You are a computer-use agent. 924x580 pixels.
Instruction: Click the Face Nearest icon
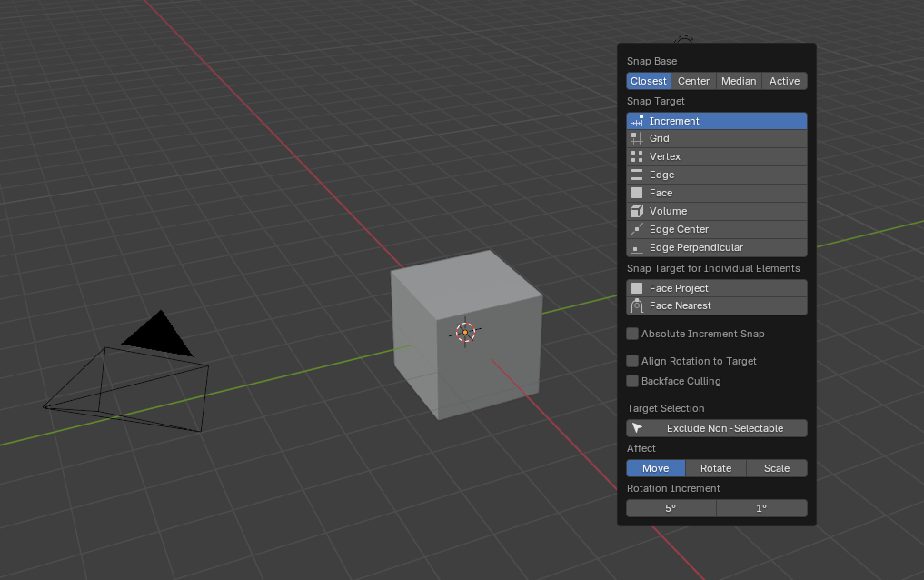coord(636,306)
